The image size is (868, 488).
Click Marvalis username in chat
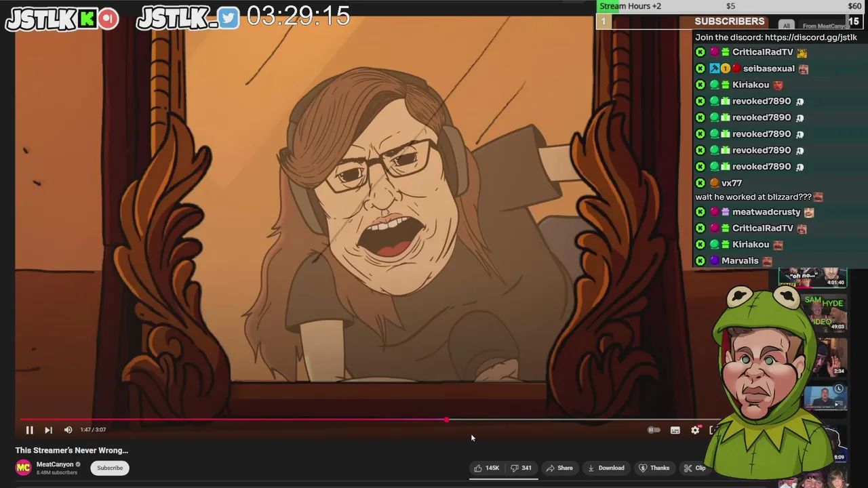pos(740,261)
